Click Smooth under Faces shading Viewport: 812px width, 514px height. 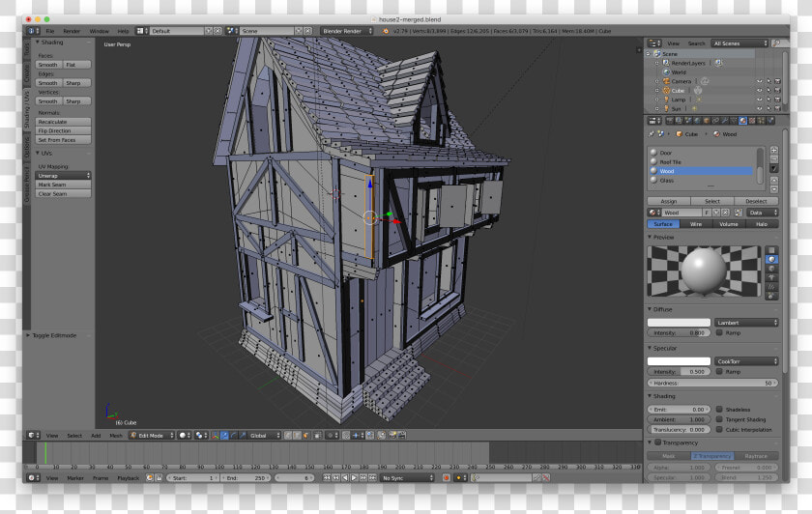pyautogui.click(x=48, y=65)
